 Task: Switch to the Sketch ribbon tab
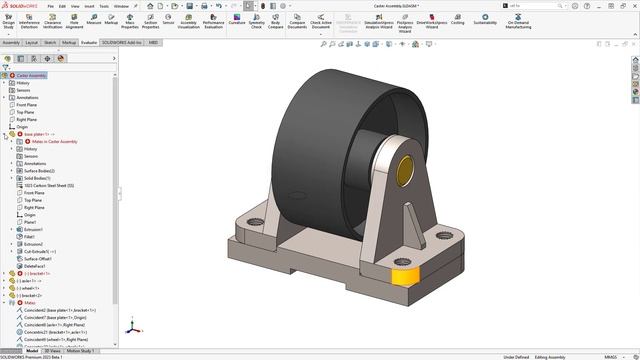tap(50, 42)
